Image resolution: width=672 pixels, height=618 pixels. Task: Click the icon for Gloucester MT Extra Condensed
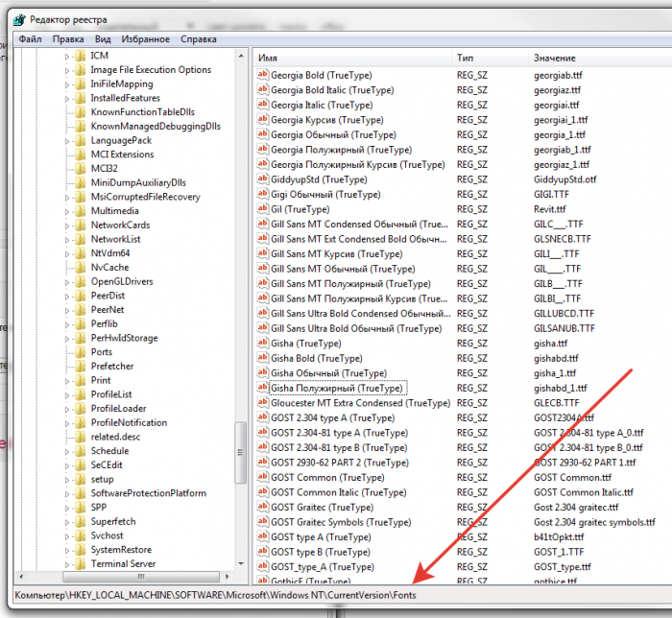[262, 403]
